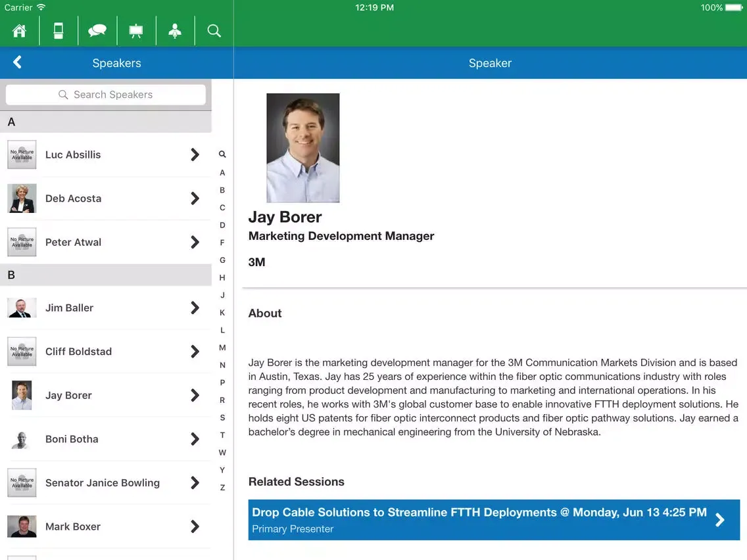747x560 pixels.
Task: Open the chat bubbles icon
Action: pyautogui.click(x=97, y=31)
